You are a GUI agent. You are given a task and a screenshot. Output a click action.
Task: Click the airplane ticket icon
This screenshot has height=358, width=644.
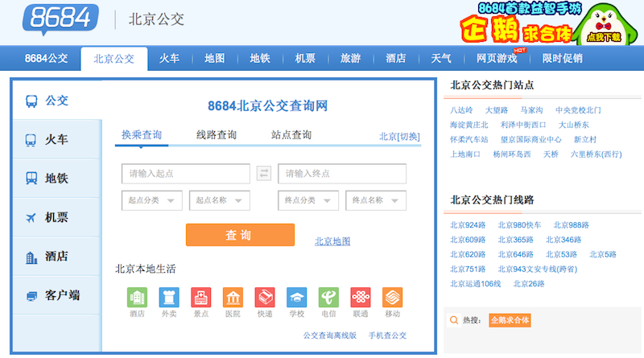pos(31,217)
